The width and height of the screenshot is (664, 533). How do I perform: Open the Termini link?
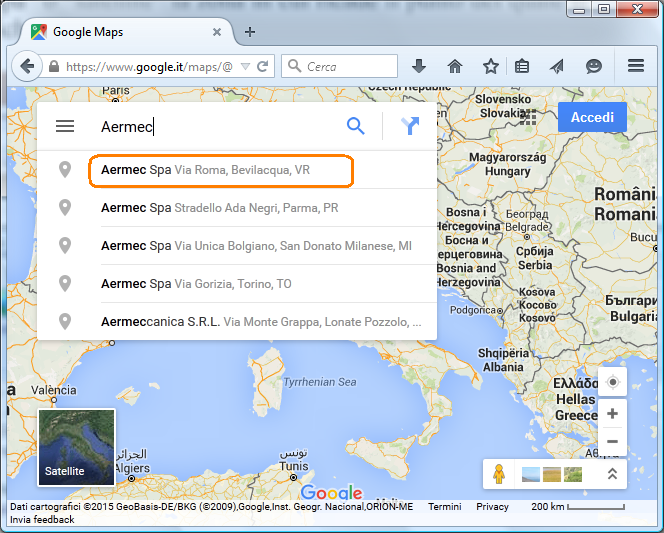pyautogui.click(x=444, y=507)
